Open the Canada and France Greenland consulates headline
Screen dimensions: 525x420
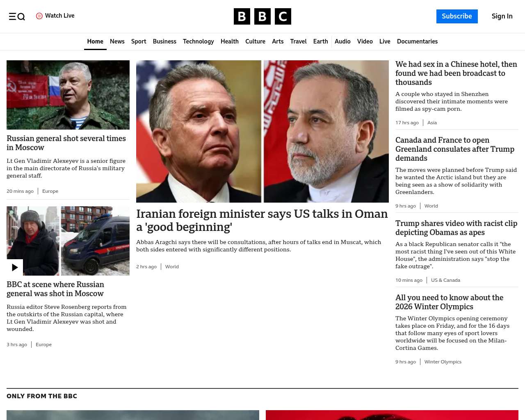(x=455, y=149)
